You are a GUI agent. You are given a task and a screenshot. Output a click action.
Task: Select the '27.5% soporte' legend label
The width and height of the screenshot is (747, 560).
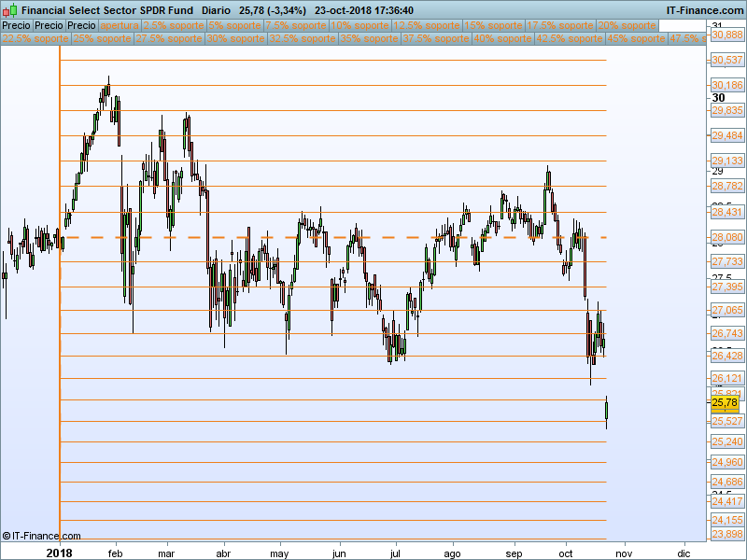point(169,38)
